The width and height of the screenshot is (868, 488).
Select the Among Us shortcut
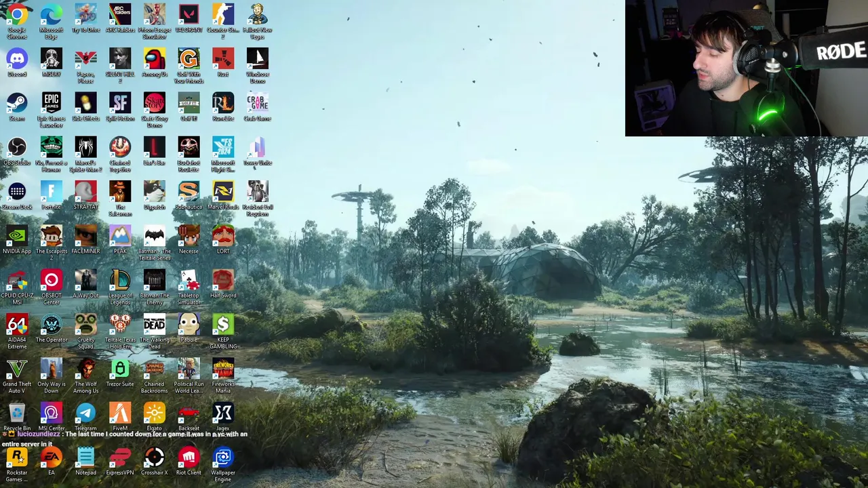[x=155, y=59]
